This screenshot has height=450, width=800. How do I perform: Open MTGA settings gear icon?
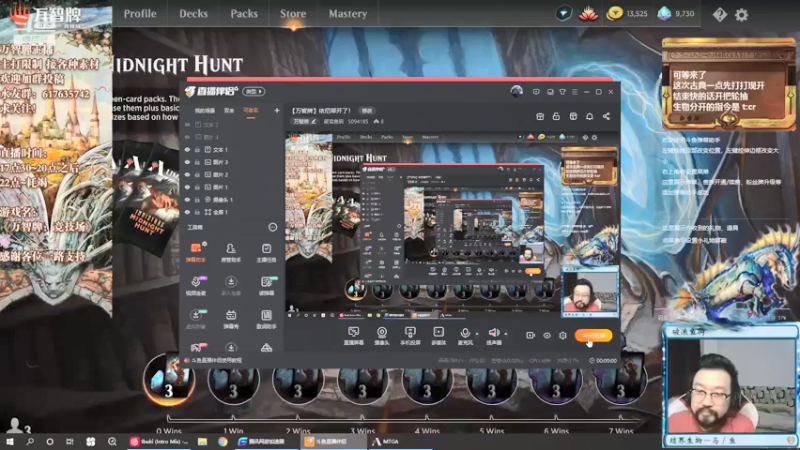coord(741,15)
